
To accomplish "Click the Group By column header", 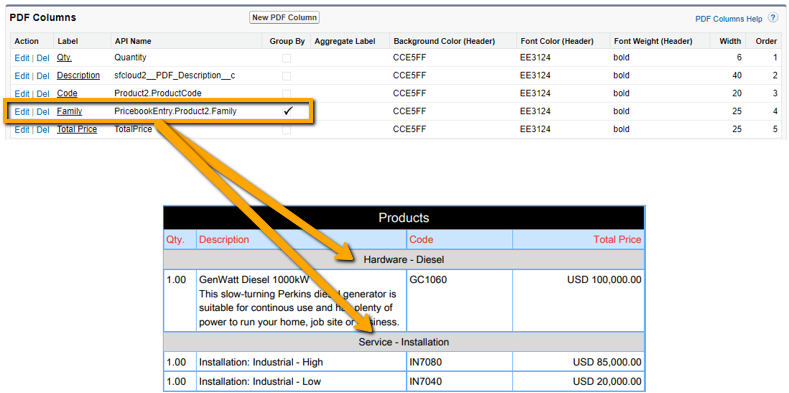I will 287,41.
